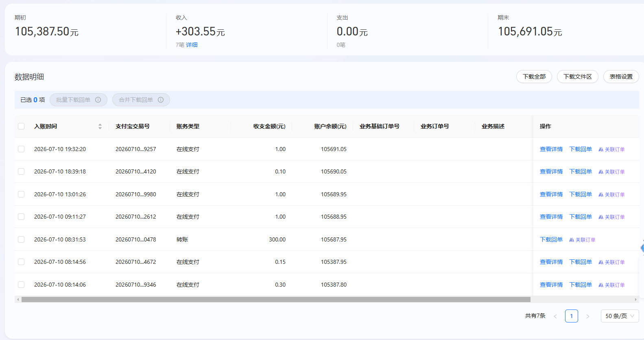644x340 pixels.
Task: Click 业务基础订单号 column header
Action: 380,126
